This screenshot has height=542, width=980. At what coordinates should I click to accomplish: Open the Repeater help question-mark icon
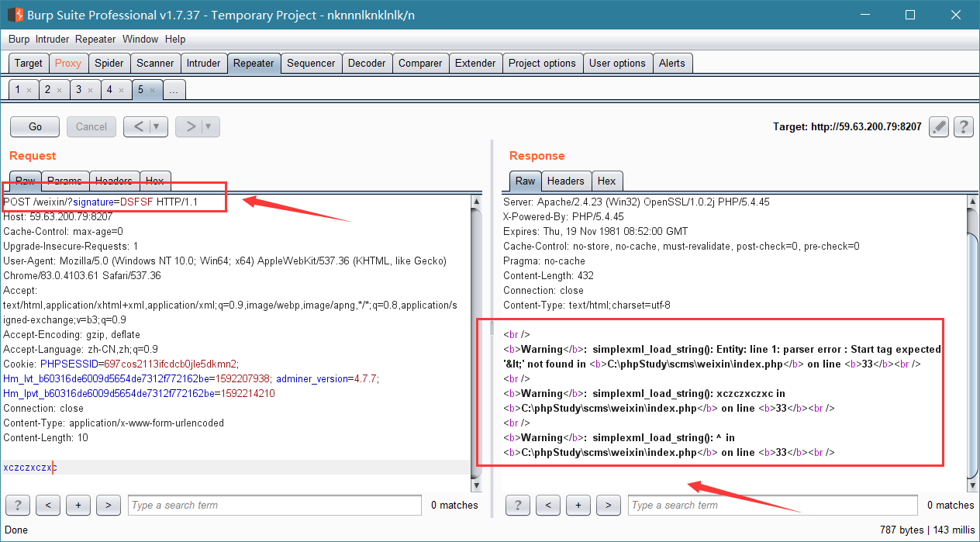pos(964,126)
